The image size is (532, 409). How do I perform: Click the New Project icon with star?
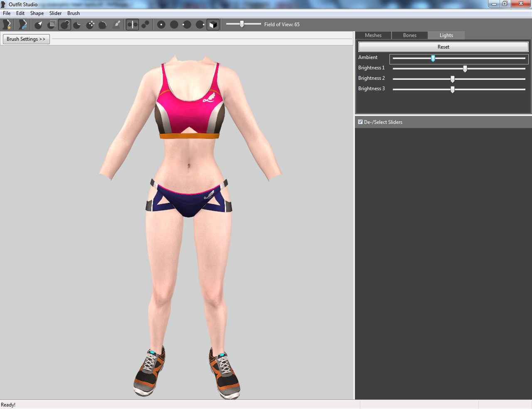(x=7, y=25)
